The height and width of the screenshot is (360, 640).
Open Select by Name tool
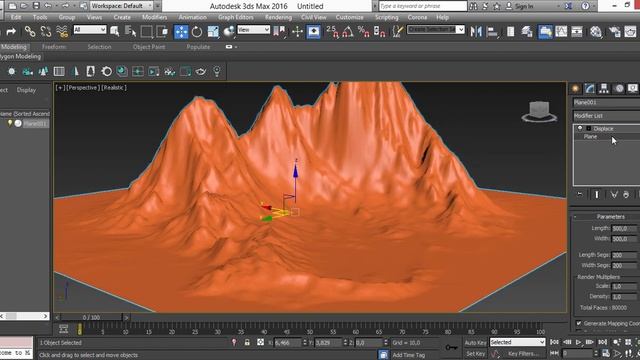[131, 31]
